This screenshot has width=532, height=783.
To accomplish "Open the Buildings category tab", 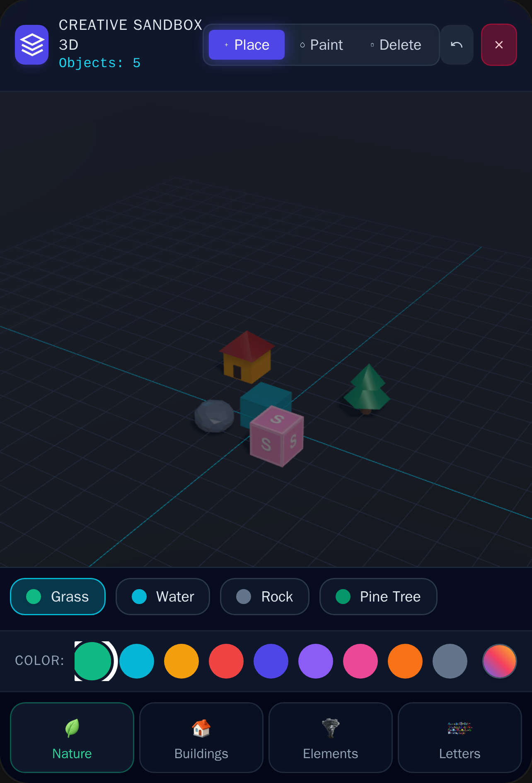I will (x=201, y=737).
